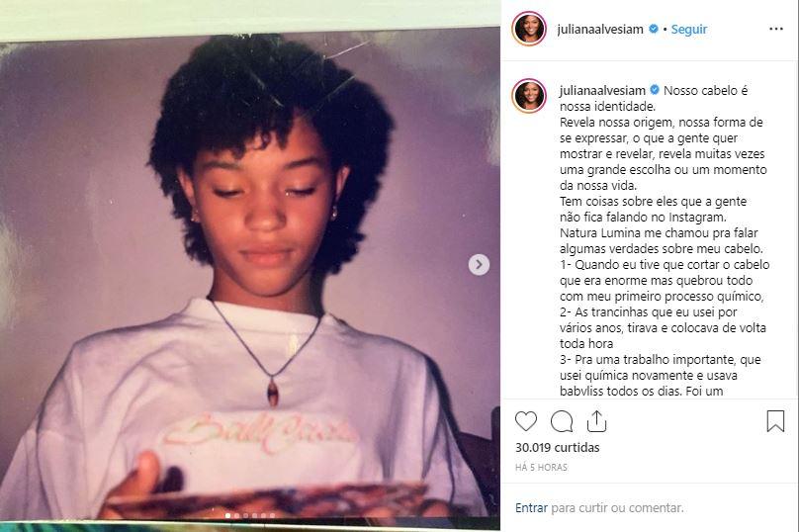799x532 pixels.
Task: Click the share post icon
Action: 596,421
